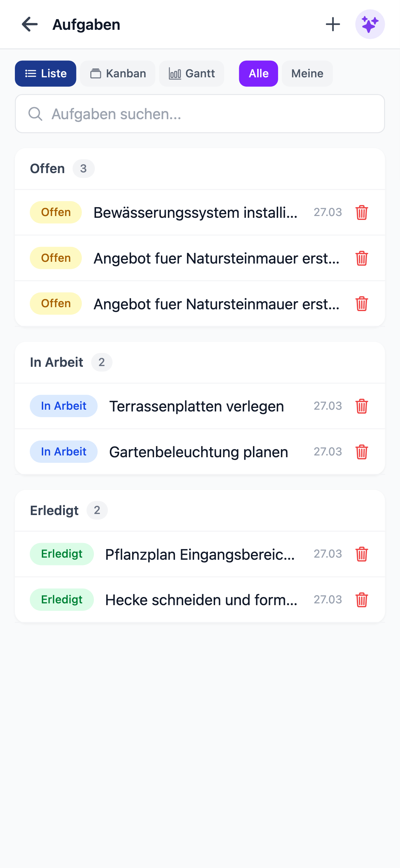This screenshot has width=400, height=868.
Task: Delete the Gartenbeleuchtung planen task
Action: [361, 452]
